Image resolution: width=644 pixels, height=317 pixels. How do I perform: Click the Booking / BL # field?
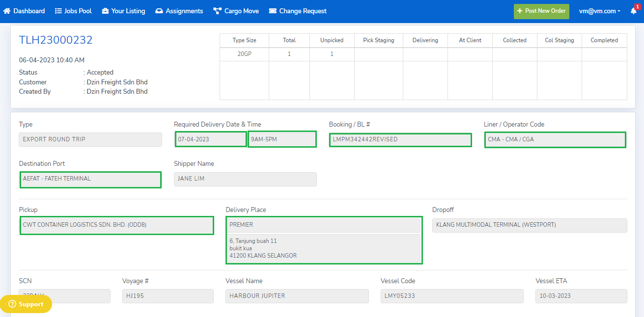400,140
